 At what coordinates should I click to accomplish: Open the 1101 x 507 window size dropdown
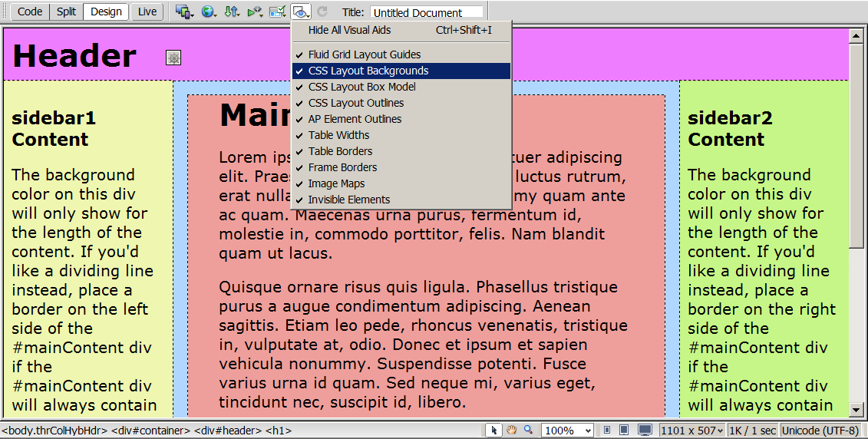[x=692, y=430]
